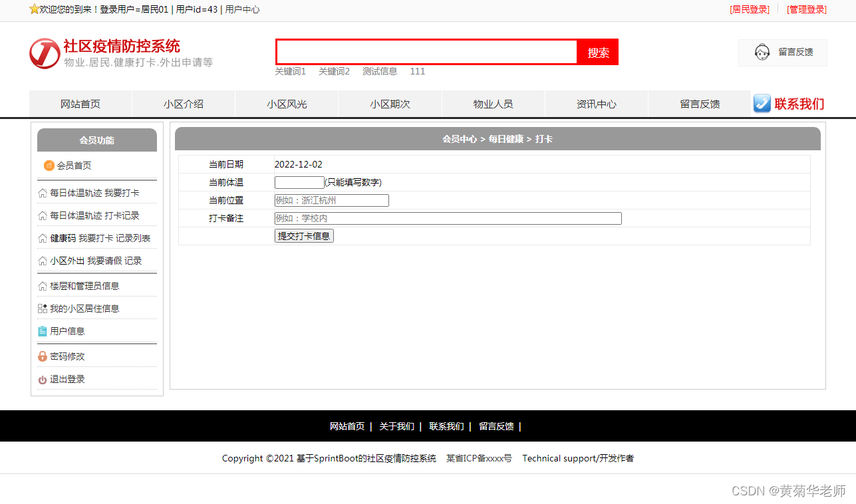Open the 小区期次 navigation tab
This screenshot has width=856, height=504.
pyautogui.click(x=390, y=104)
